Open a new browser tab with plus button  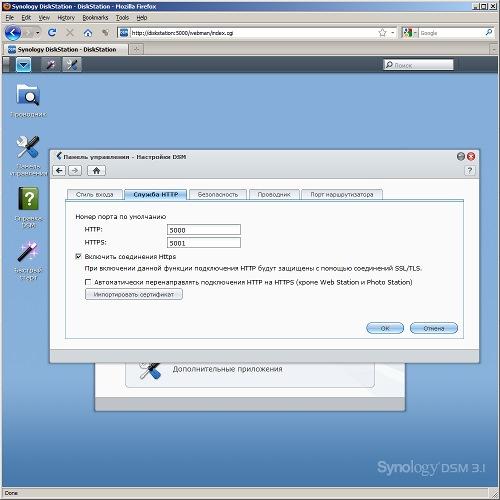[x=136, y=49]
